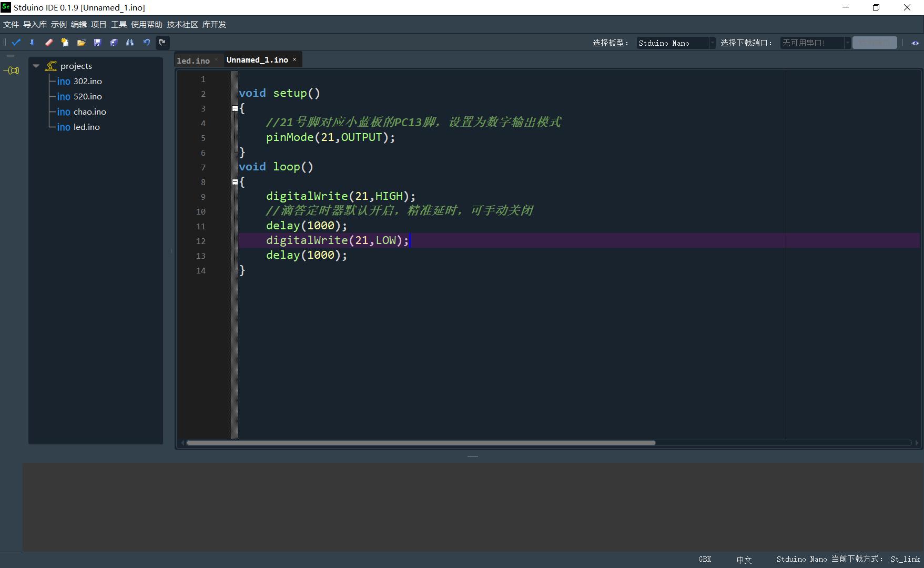Click the binoculars search icon

pyautogui.click(x=130, y=43)
